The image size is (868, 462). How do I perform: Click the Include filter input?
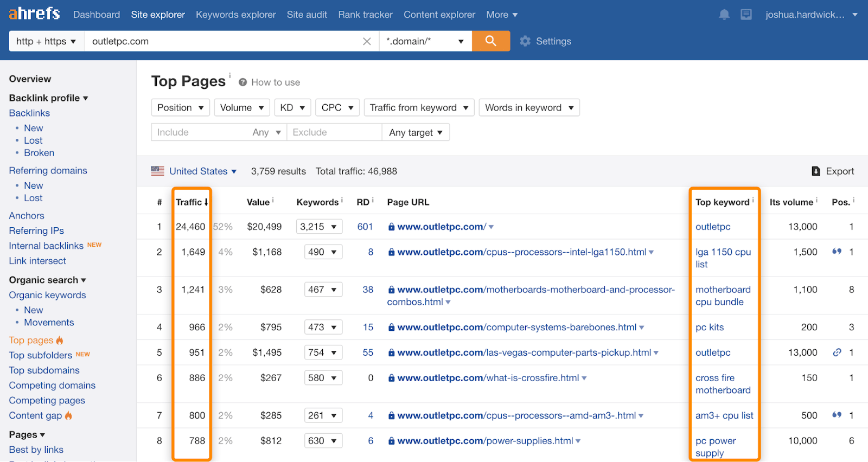pyautogui.click(x=200, y=132)
